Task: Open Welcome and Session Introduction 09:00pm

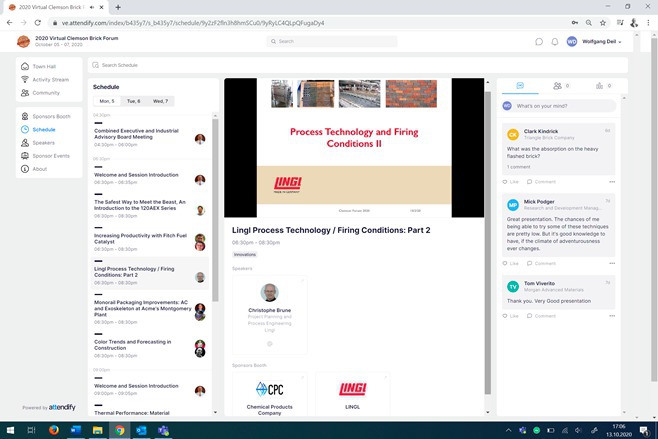Action: click(150, 389)
